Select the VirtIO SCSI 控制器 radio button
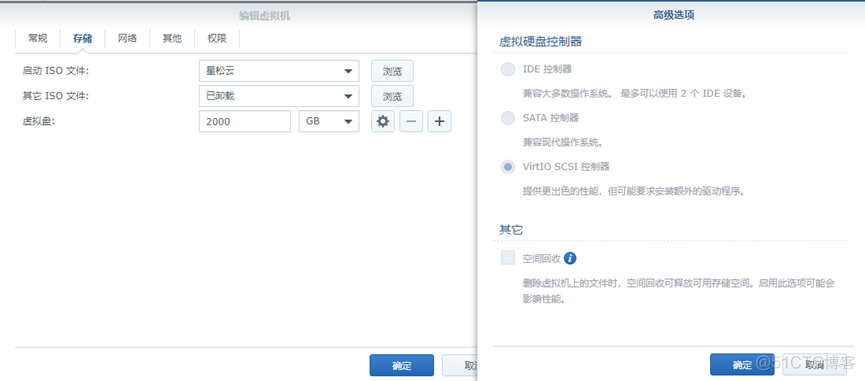Viewport: 865px width, 381px height. (508, 167)
